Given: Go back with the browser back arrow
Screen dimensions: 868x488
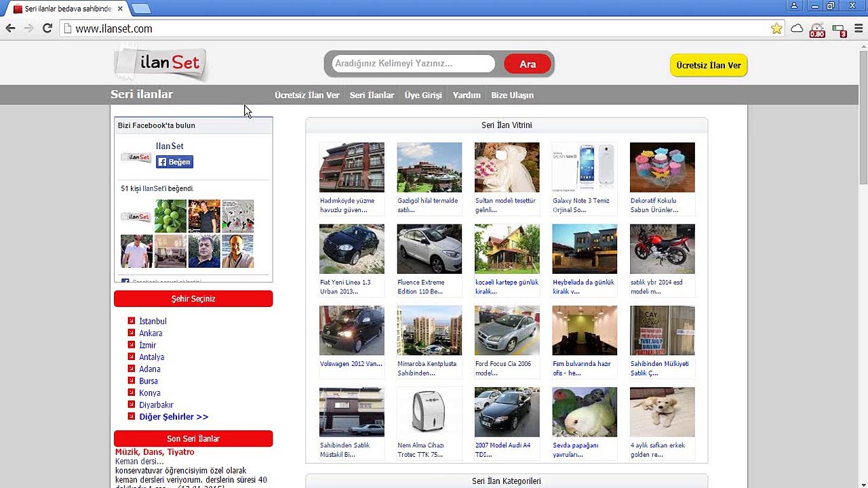Looking at the screenshot, I should tap(10, 28).
